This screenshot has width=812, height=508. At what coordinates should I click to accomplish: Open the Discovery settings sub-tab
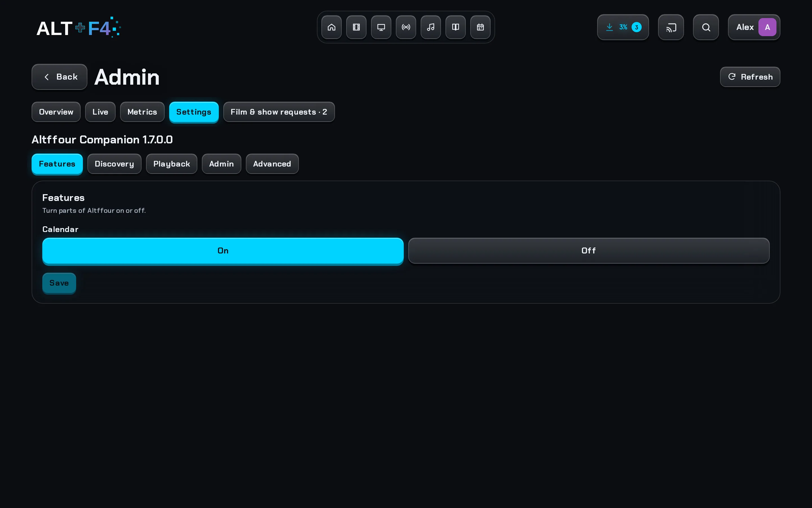114,164
